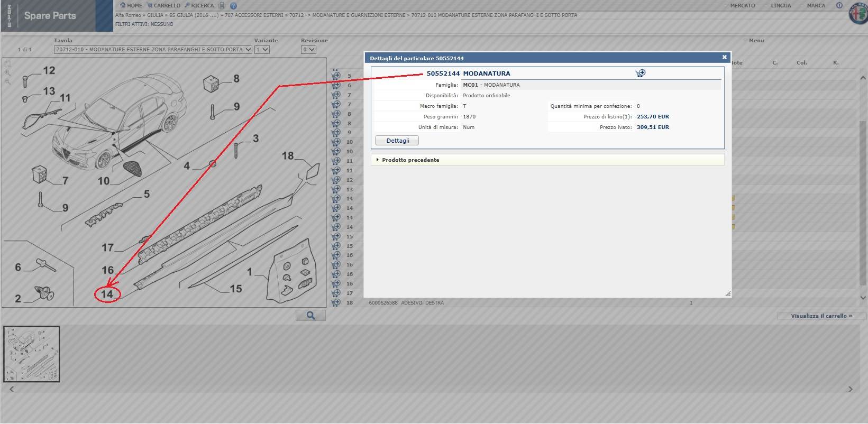Add part 50552144 to cart in details dialog
Viewport: 868px width, 424px height.
(x=640, y=73)
